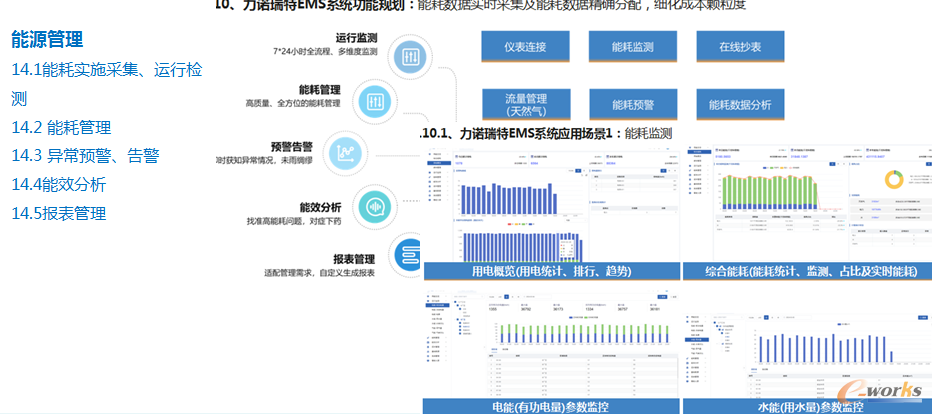Click the 运行监测 label text

pos(357,38)
